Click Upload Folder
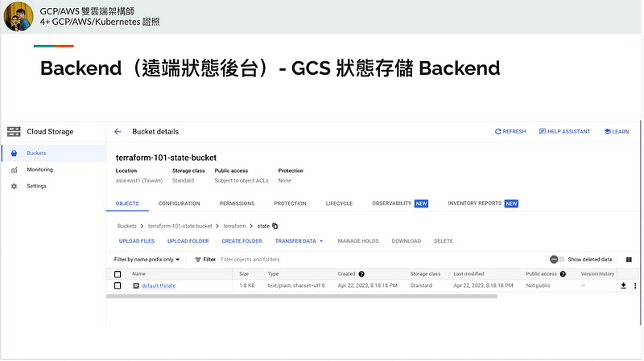Image resolution: width=644 pixels, height=361 pixels. point(188,241)
